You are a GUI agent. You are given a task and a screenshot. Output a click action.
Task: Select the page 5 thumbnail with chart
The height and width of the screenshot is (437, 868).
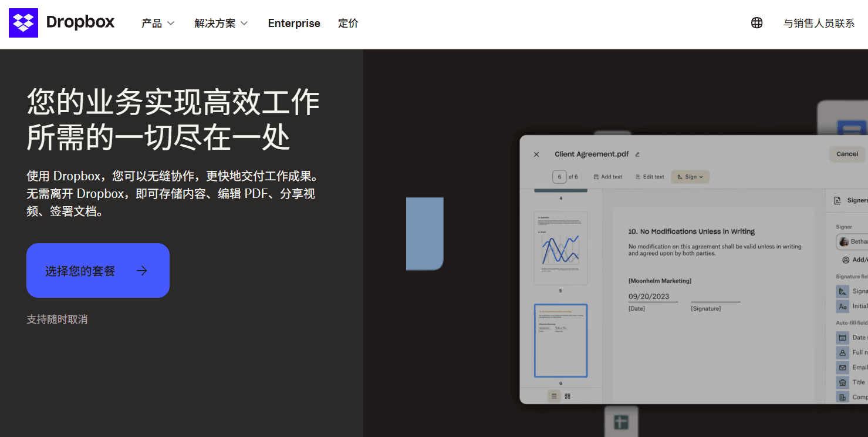point(560,248)
